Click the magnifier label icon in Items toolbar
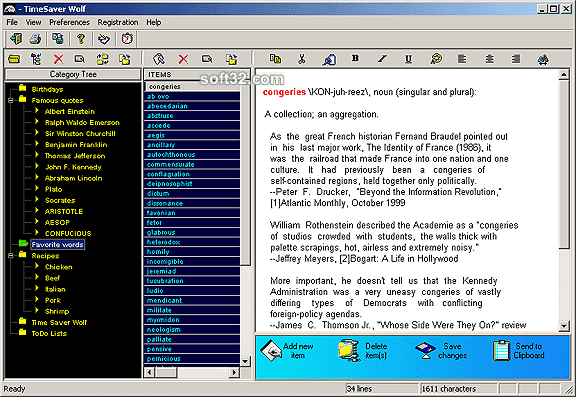The width and height of the screenshot is (576, 397). 207,59
